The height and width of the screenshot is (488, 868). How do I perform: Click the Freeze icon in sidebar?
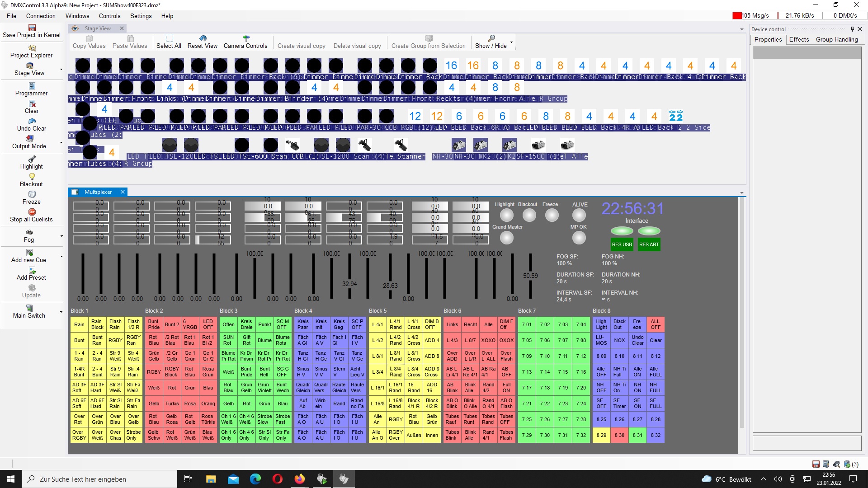(32, 194)
